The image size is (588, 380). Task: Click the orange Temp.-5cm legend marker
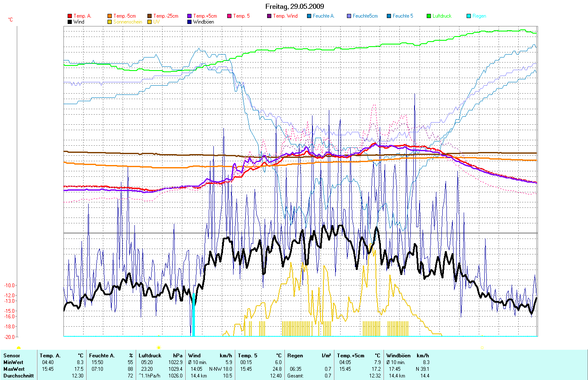[110, 16]
